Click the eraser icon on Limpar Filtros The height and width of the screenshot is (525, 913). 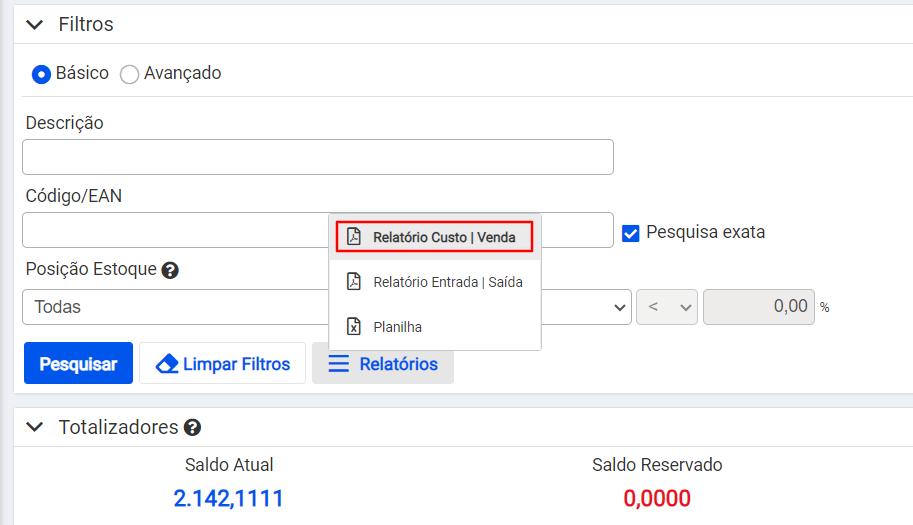click(167, 364)
